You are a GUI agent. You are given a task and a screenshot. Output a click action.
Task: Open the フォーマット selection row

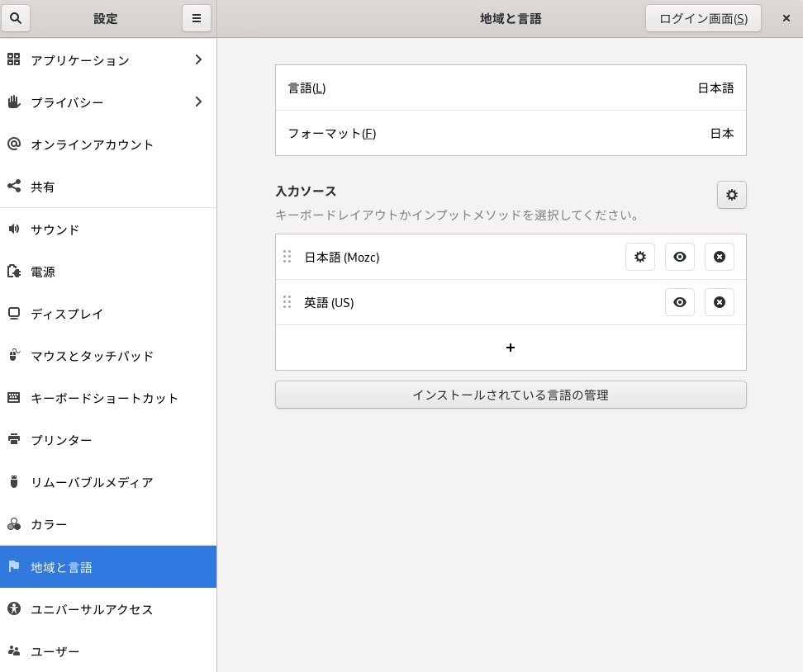click(x=511, y=133)
